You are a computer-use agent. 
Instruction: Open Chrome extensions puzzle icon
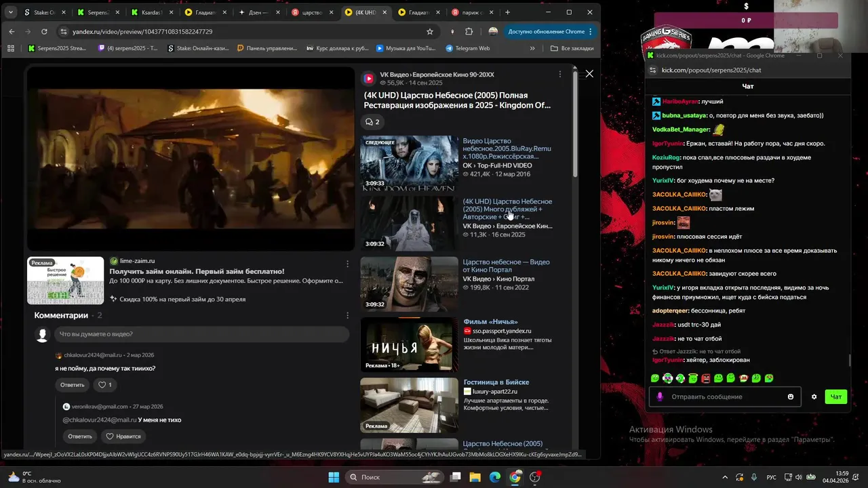point(469,31)
